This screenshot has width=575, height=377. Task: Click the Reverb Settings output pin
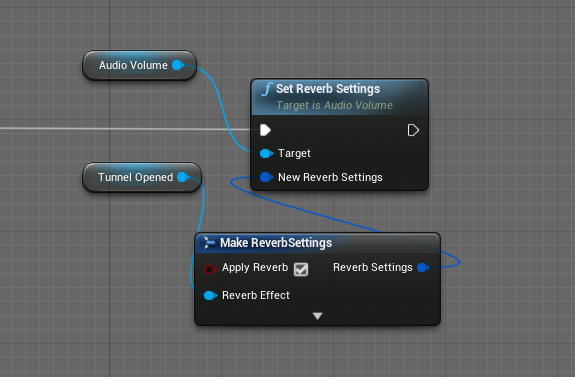pos(423,267)
